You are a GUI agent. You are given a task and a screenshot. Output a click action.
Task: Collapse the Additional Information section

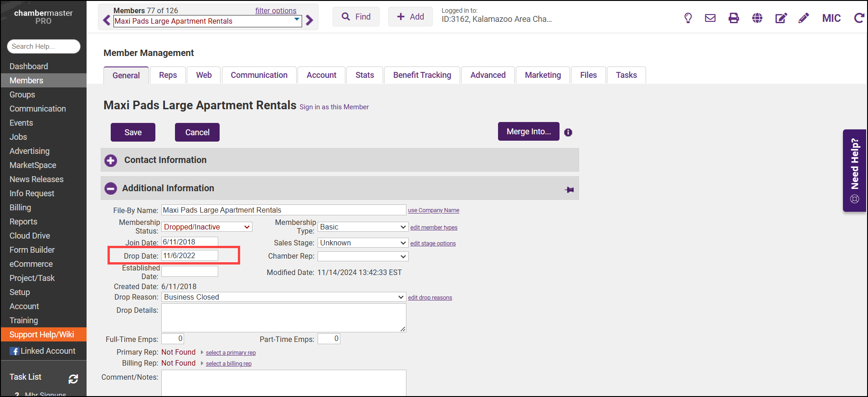[x=111, y=188]
